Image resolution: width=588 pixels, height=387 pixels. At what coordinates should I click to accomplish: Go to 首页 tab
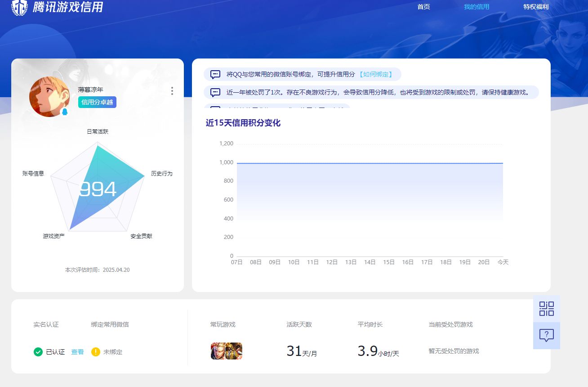(x=423, y=7)
